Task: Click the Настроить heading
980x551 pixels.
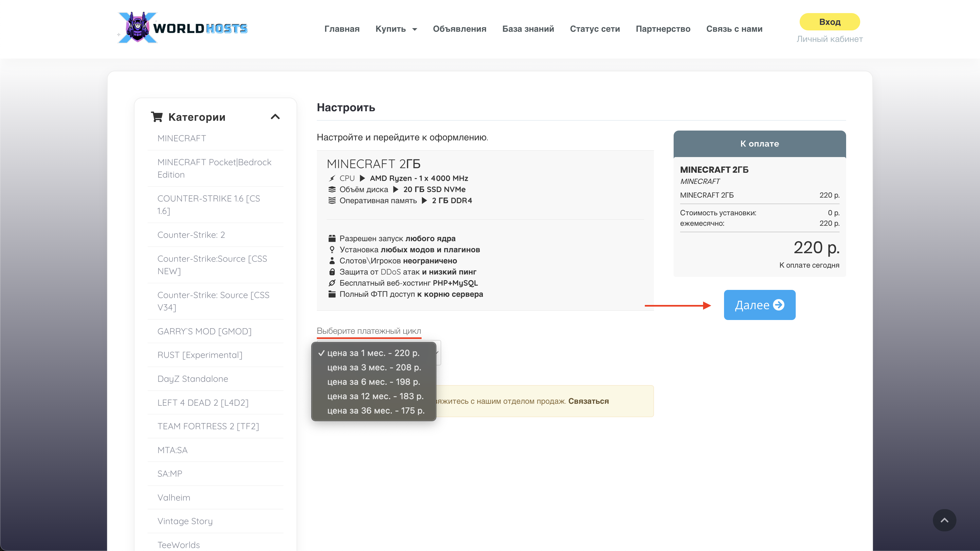Action: point(346,107)
